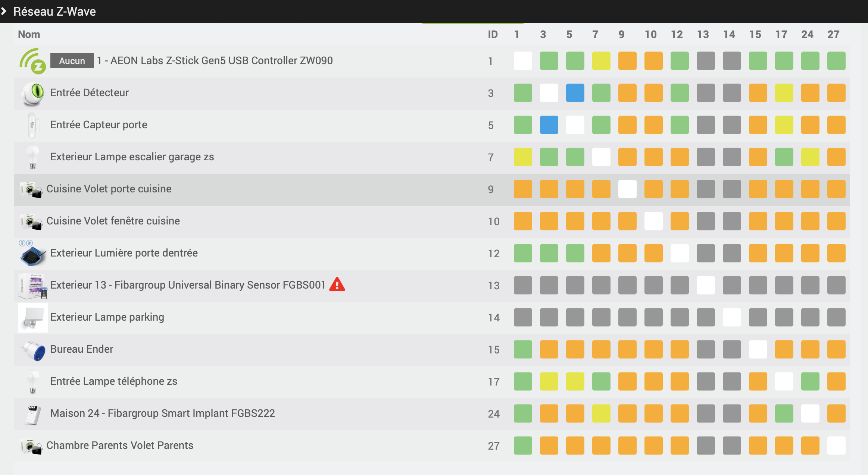
Task: Open the Entrée Lampe téléphone zs device
Action: pos(113,381)
